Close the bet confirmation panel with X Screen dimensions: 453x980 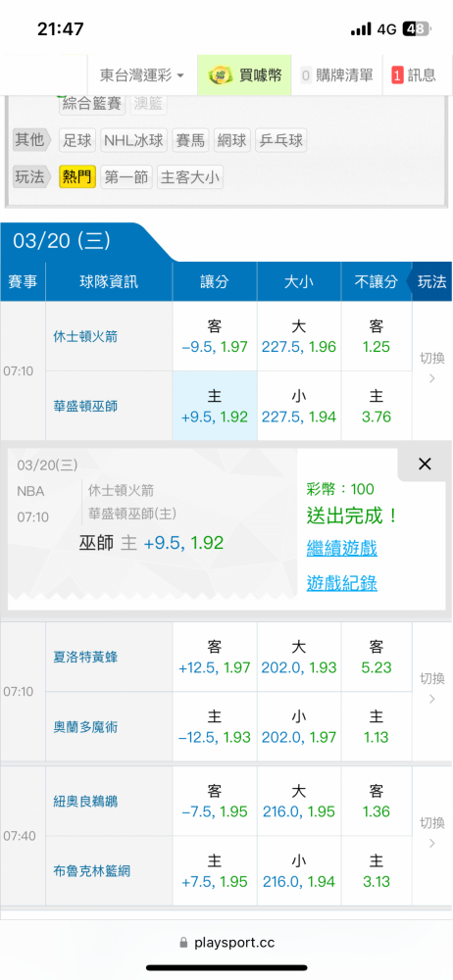(425, 464)
